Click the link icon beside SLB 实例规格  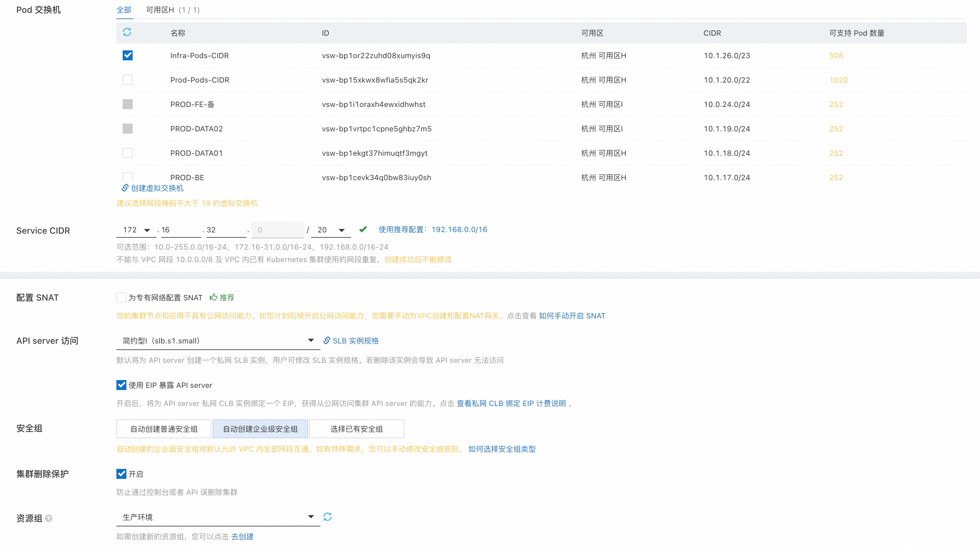(326, 340)
